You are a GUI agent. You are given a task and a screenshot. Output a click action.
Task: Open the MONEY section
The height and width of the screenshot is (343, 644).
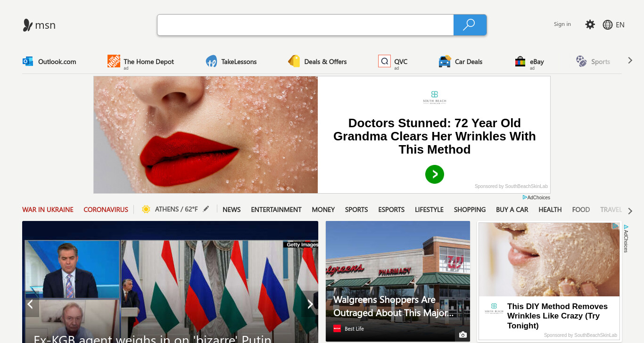click(x=323, y=210)
